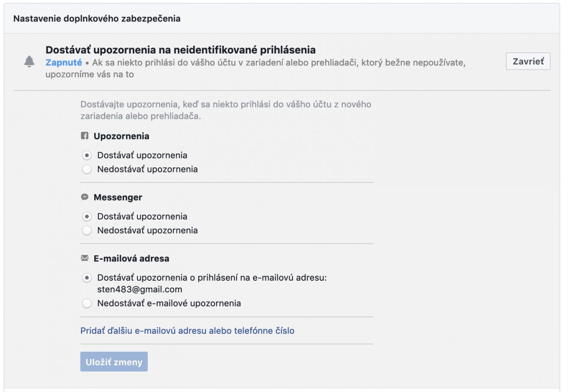Click the Zapnuté status text
The height and width of the screenshot is (392, 569).
click(x=63, y=62)
